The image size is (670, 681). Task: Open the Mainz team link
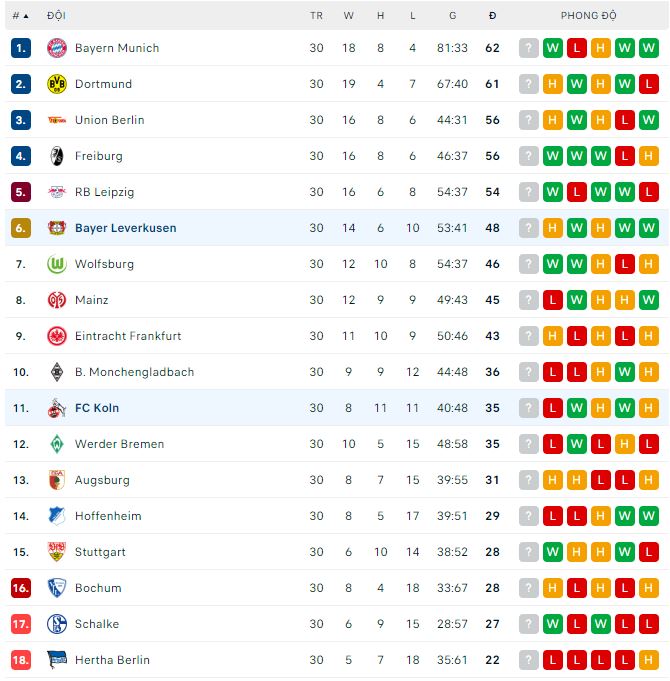91,300
